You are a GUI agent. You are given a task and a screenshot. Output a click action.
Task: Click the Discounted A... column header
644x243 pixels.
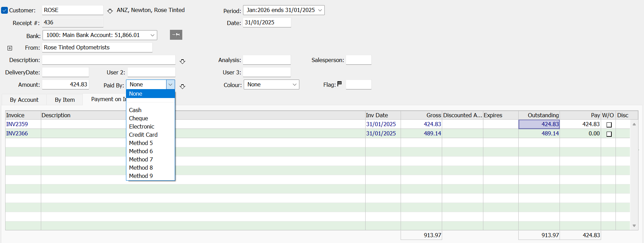pyautogui.click(x=462, y=115)
